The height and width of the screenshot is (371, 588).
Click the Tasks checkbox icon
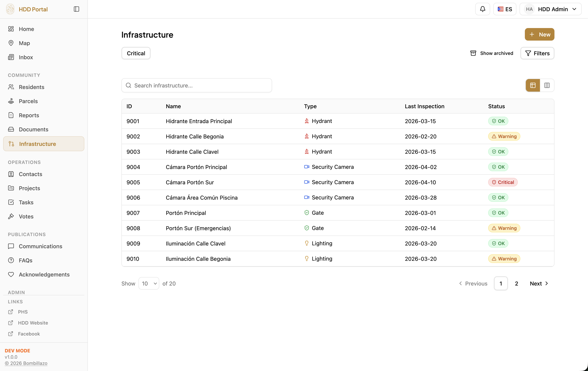point(11,202)
